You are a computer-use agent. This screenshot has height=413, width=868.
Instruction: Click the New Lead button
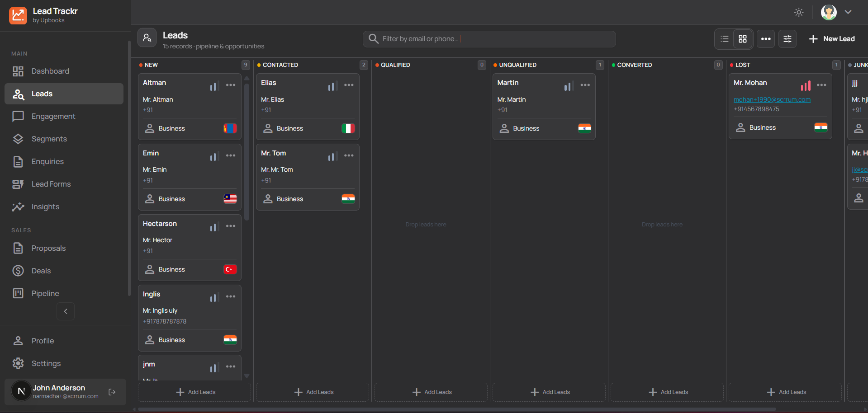[x=832, y=39]
